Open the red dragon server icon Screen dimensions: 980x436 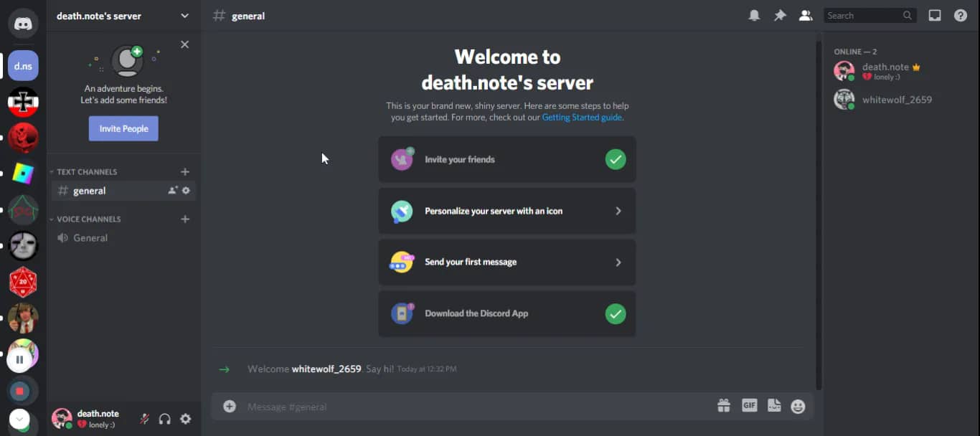pos(23,138)
